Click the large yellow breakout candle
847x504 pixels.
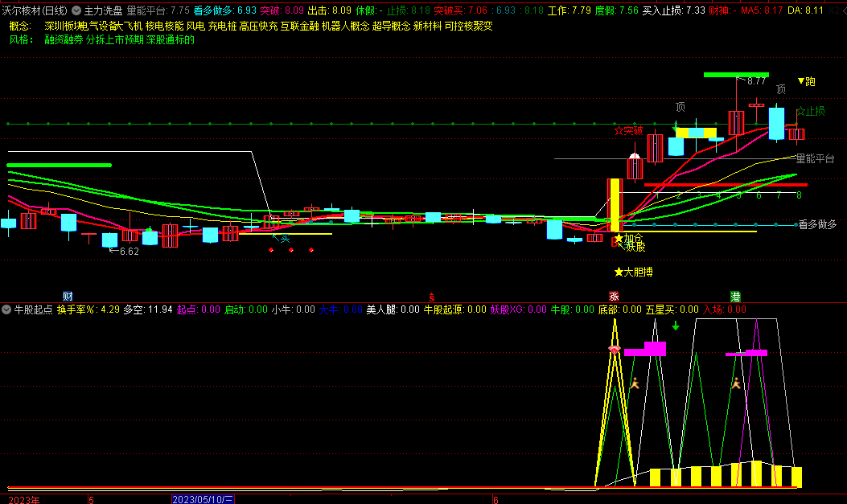(615, 205)
